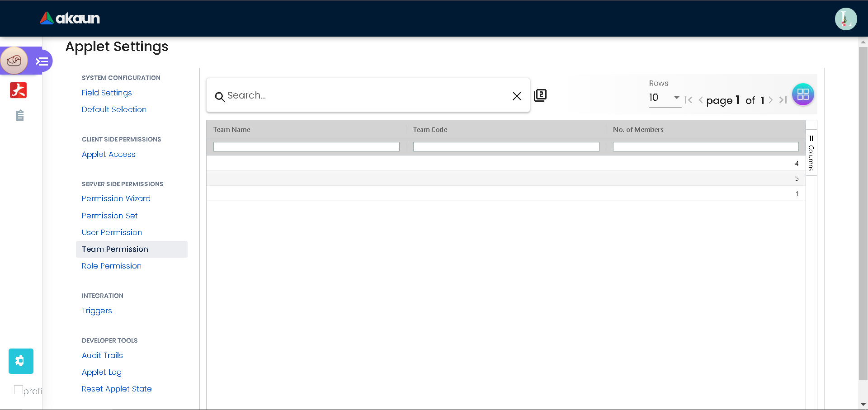The image size is (868, 410).
Task: Click the Team Code filter box
Action: pos(506,147)
